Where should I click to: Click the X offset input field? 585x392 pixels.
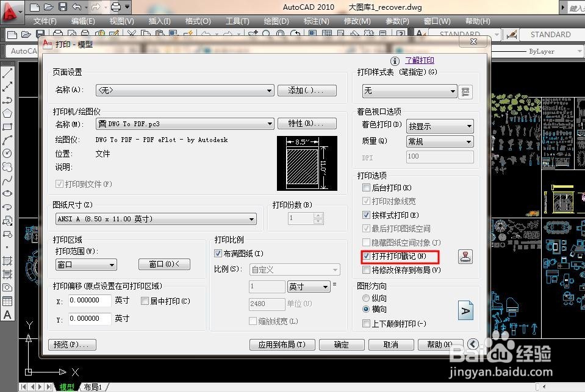[90, 301]
